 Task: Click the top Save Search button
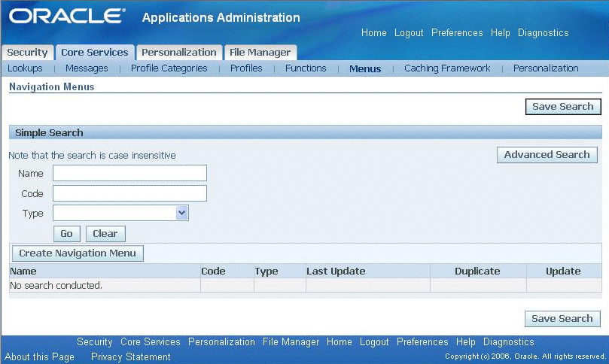click(563, 107)
